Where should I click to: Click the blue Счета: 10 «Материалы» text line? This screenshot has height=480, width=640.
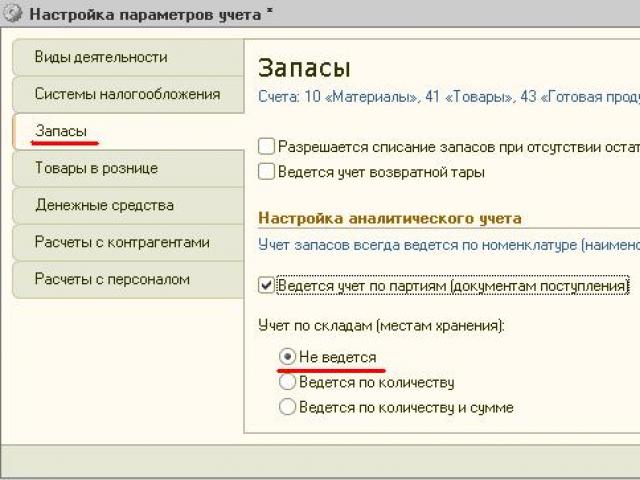[x=446, y=96]
